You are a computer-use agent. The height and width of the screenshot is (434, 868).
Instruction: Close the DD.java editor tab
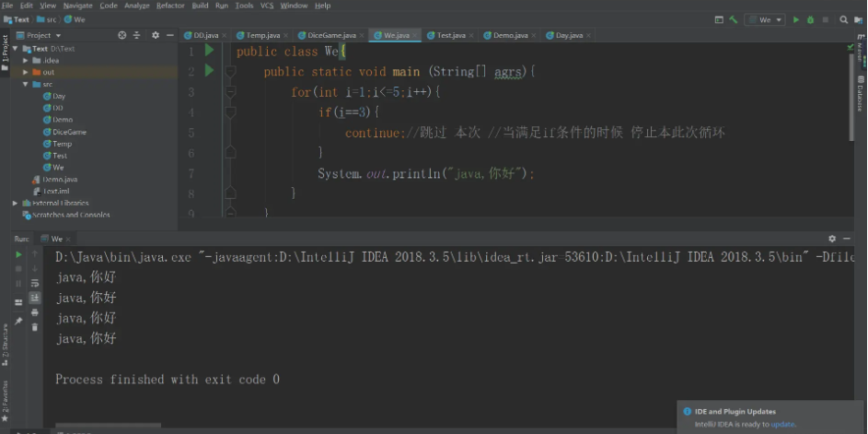pyautogui.click(x=225, y=35)
